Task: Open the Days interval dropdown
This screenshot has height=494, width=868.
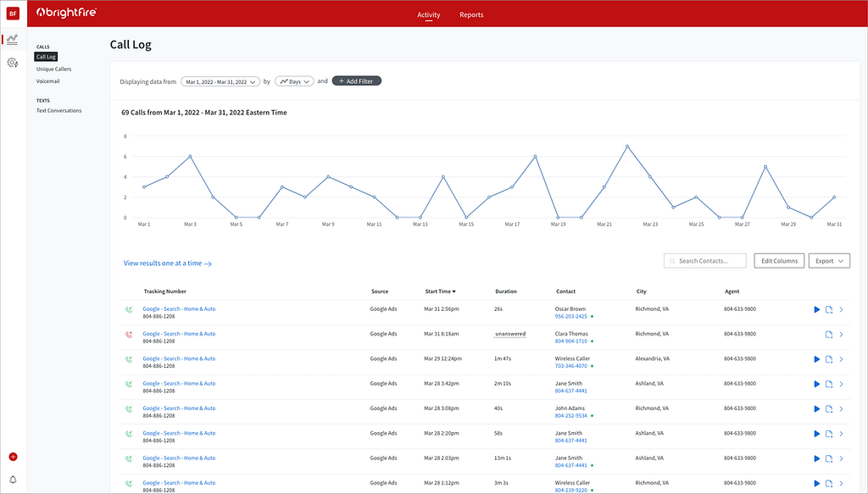Action: tap(294, 80)
